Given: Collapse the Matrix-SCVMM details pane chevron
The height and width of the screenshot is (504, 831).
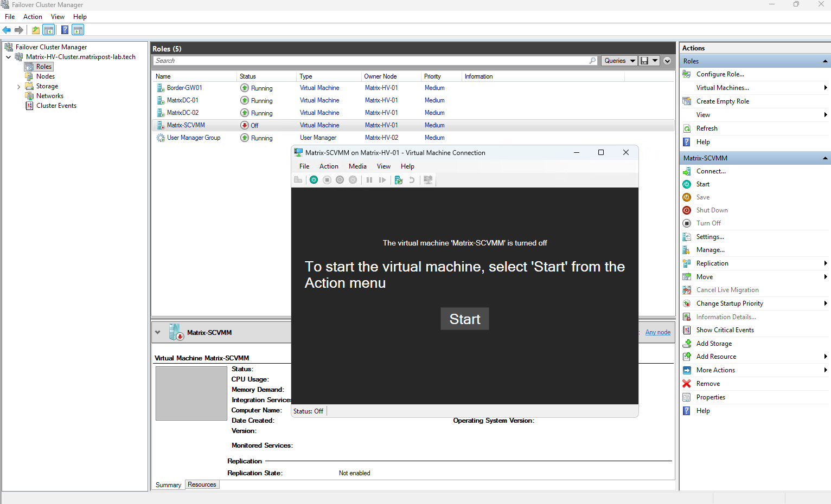Looking at the screenshot, I should (x=158, y=332).
